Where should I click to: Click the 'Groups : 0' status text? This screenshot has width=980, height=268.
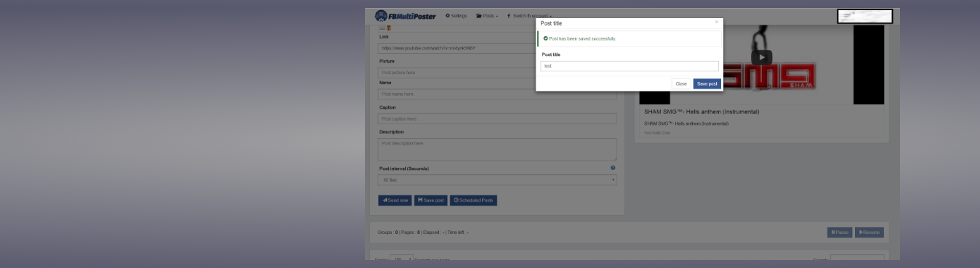coord(387,232)
